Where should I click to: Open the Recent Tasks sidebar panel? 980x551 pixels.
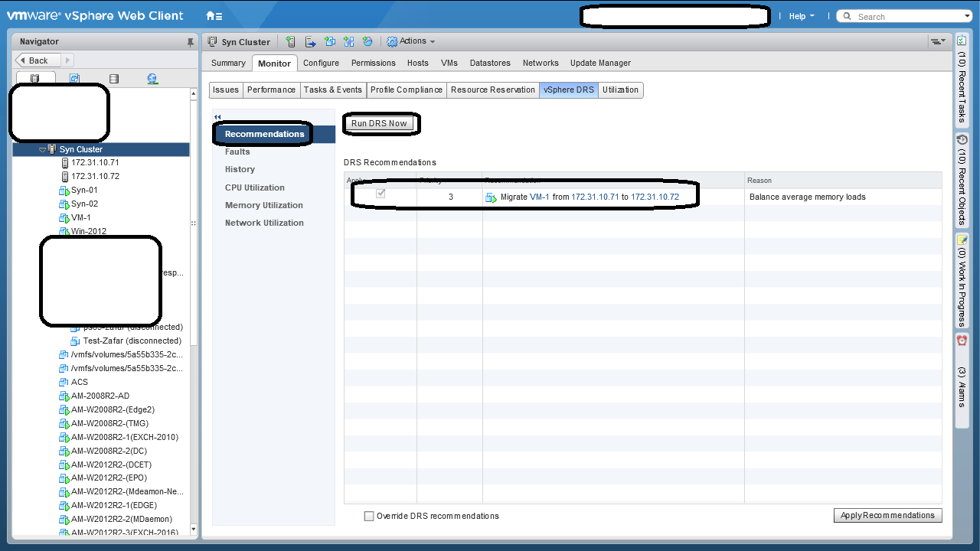point(962,84)
